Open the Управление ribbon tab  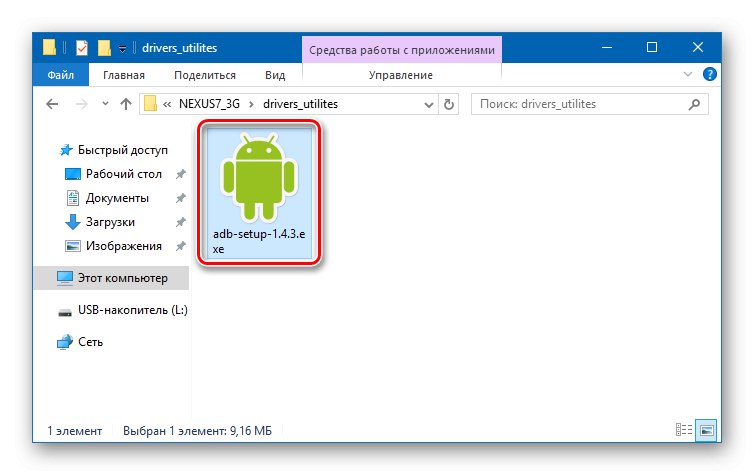point(401,75)
